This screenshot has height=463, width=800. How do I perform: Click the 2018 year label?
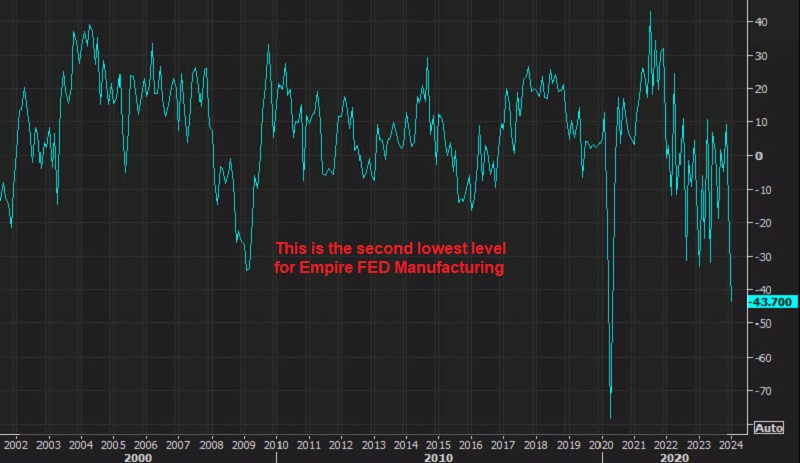point(536,445)
